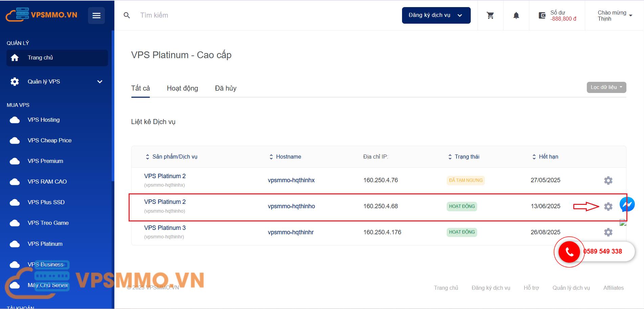Click hostname vpsmmo-hqthinhx
644x309 pixels.
tap(291, 180)
